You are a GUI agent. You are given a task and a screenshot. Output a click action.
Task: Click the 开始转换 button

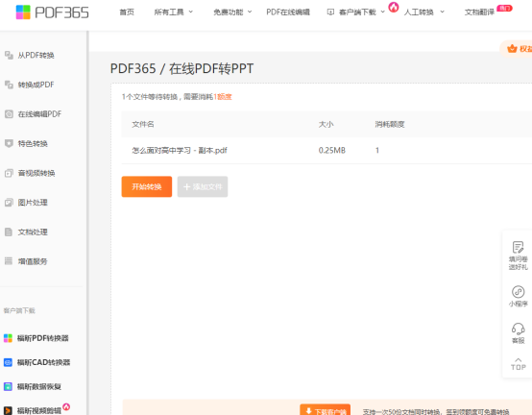click(147, 186)
